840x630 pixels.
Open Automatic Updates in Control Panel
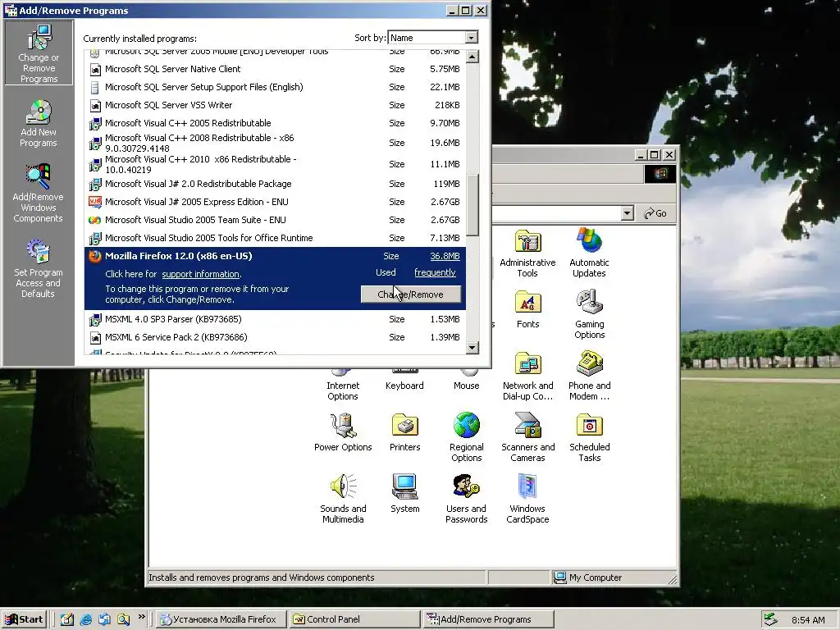tap(589, 254)
